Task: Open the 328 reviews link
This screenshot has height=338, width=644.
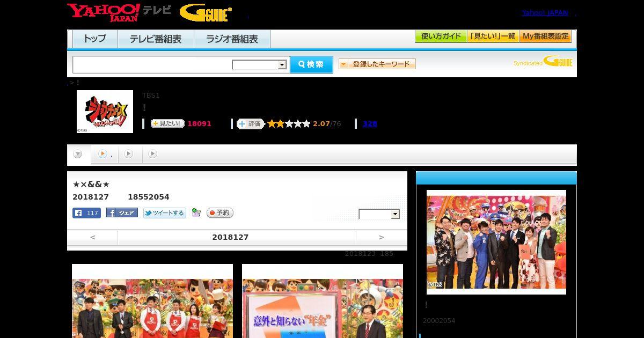Action: pos(370,123)
